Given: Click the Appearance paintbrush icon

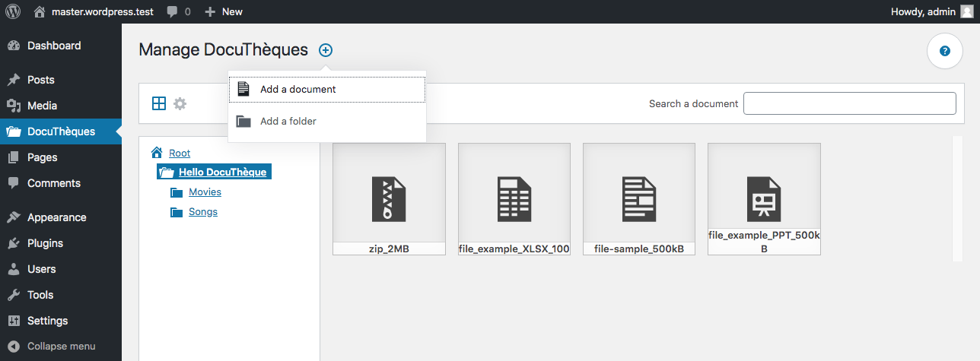Looking at the screenshot, I should click(14, 217).
